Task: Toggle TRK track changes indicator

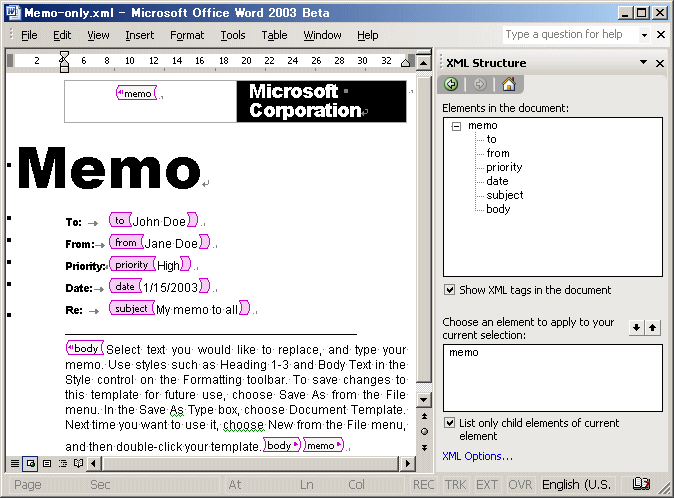Action: pos(455,484)
